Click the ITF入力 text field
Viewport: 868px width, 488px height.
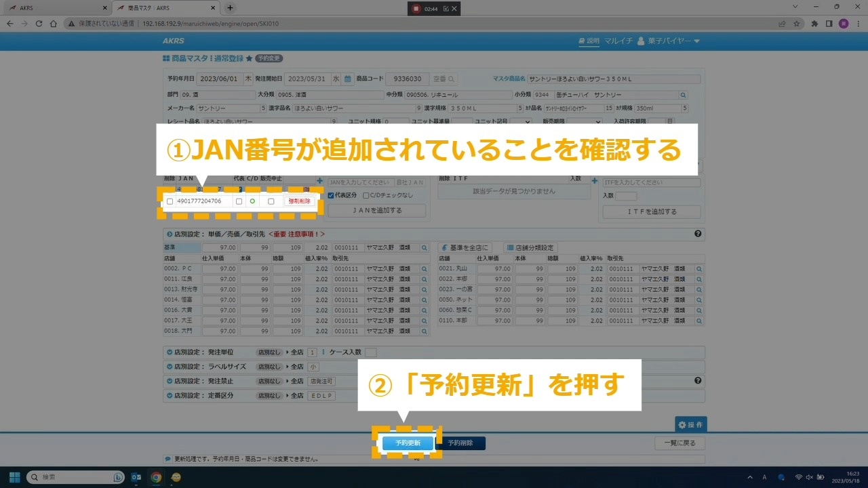(651, 183)
